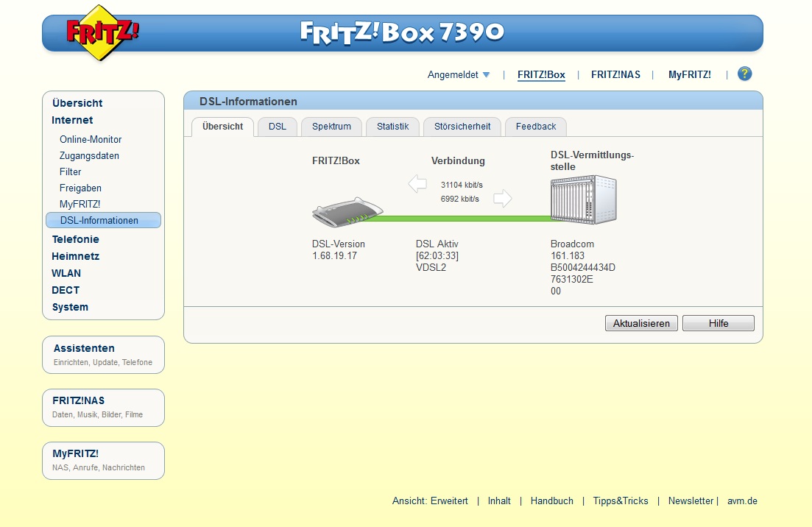The image size is (812, 527).
Task: Switch to the Übersicht tab
Action: coord(222,127)
